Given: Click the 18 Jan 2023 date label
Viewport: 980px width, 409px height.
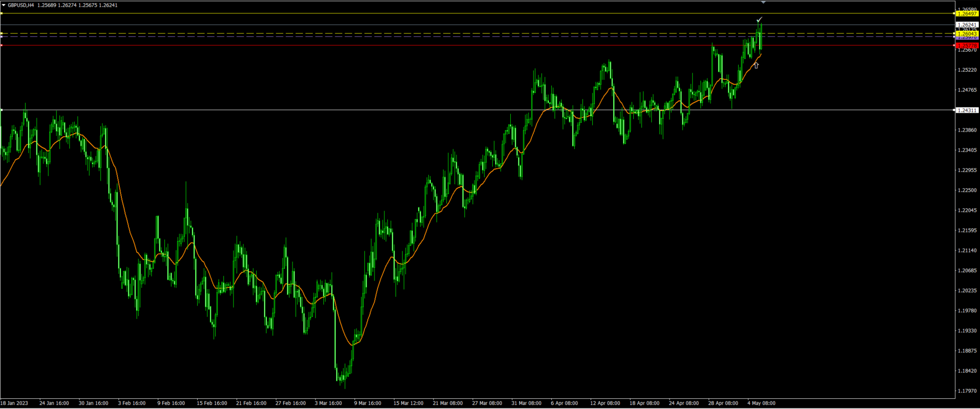Looking at the screenshot, I should coord(14,403).
